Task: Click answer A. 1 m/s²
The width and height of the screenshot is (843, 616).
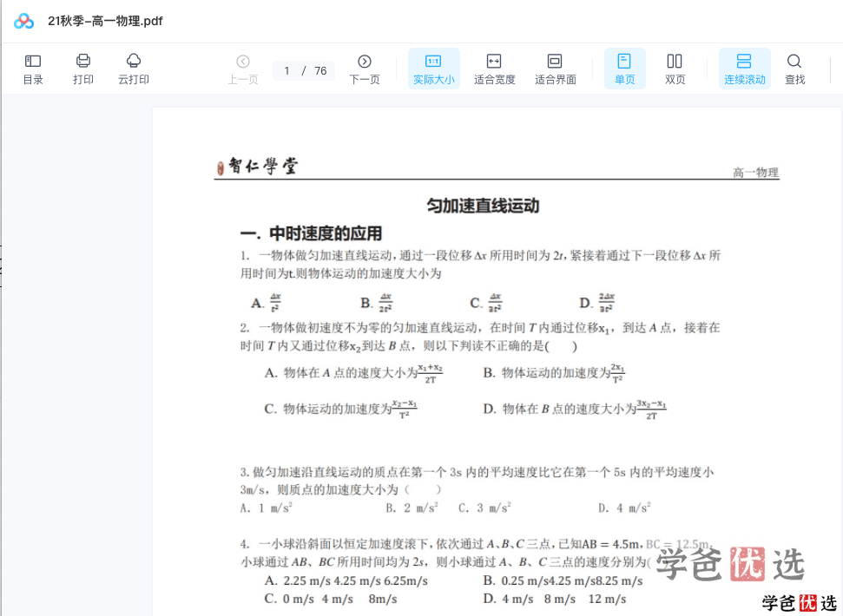Action: pyautogui.click(x=267, y=508)
